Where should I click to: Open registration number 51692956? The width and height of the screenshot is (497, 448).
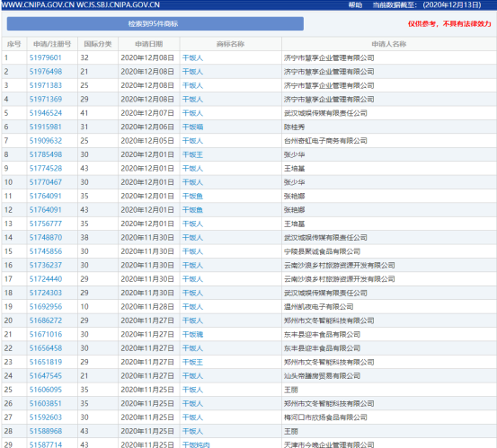click(46, 306)
